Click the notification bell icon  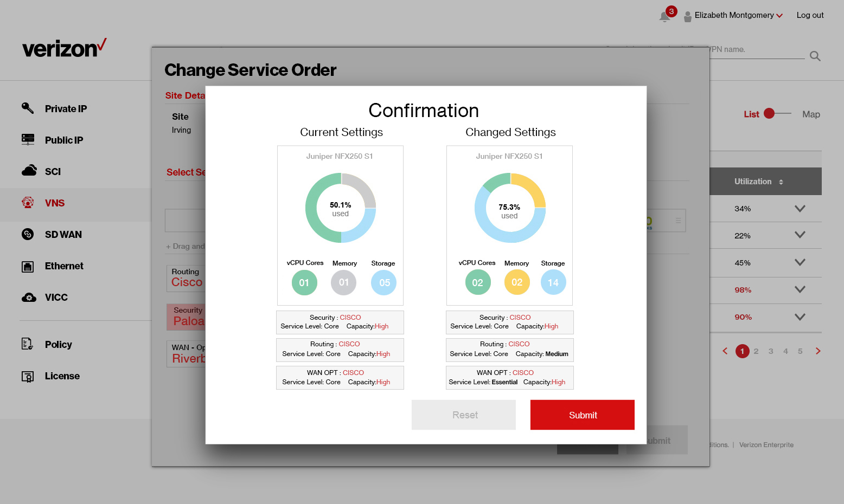click(664, 16)
